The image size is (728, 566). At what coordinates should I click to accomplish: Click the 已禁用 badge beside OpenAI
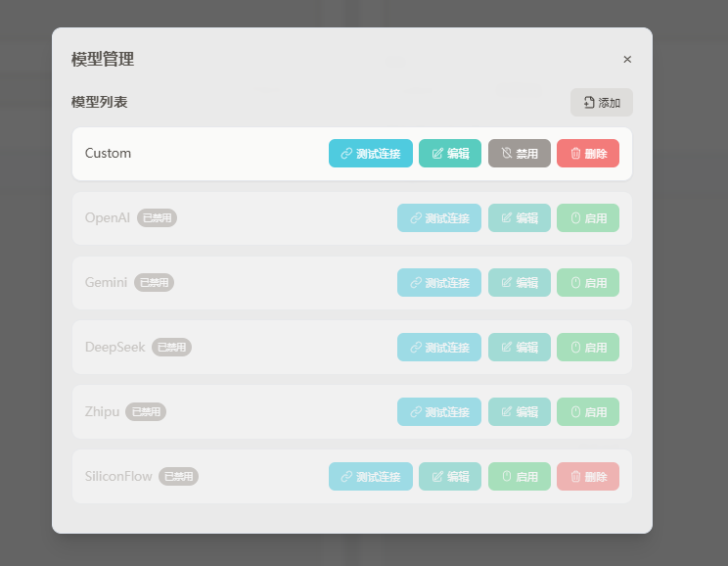tap(157, 218)
